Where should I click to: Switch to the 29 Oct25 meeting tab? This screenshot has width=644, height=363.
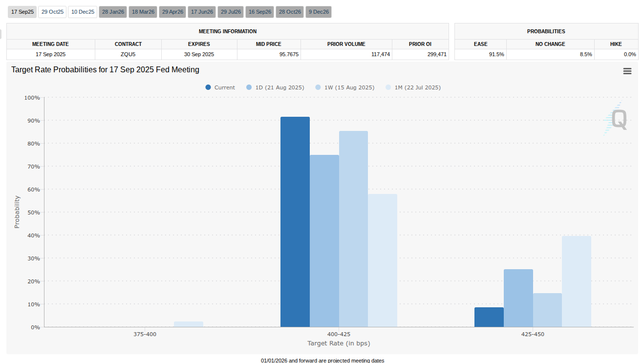pos(52,12)
